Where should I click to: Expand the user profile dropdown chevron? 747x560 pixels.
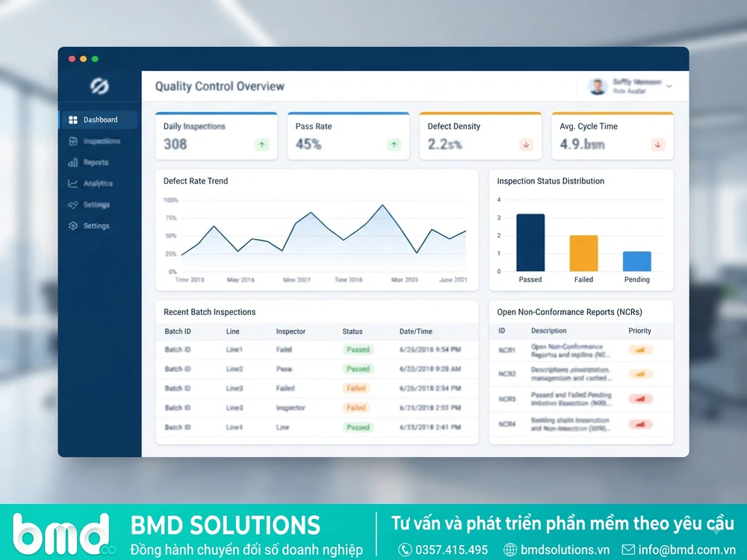pos(669,86)
